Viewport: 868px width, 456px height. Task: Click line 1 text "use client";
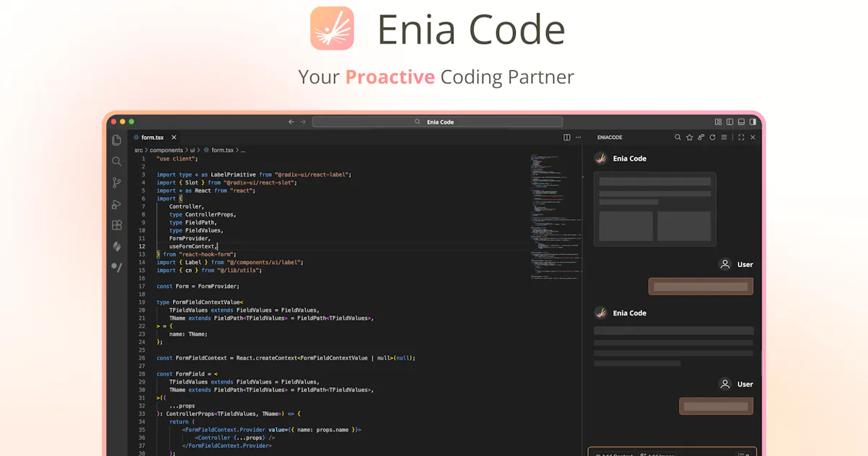coord(177,159)
